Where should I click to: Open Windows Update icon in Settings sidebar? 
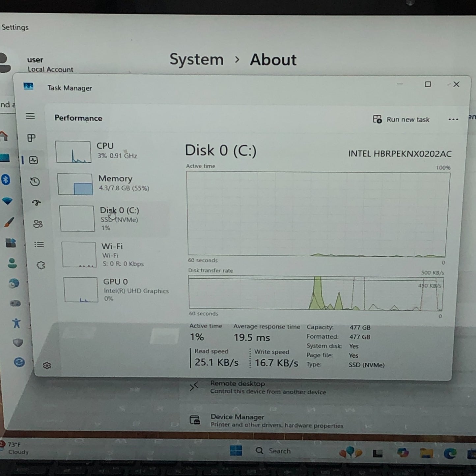(19, 362)
